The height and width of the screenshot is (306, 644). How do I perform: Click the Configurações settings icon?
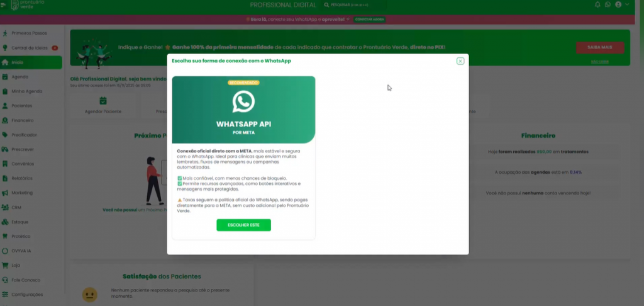(5, 295)
